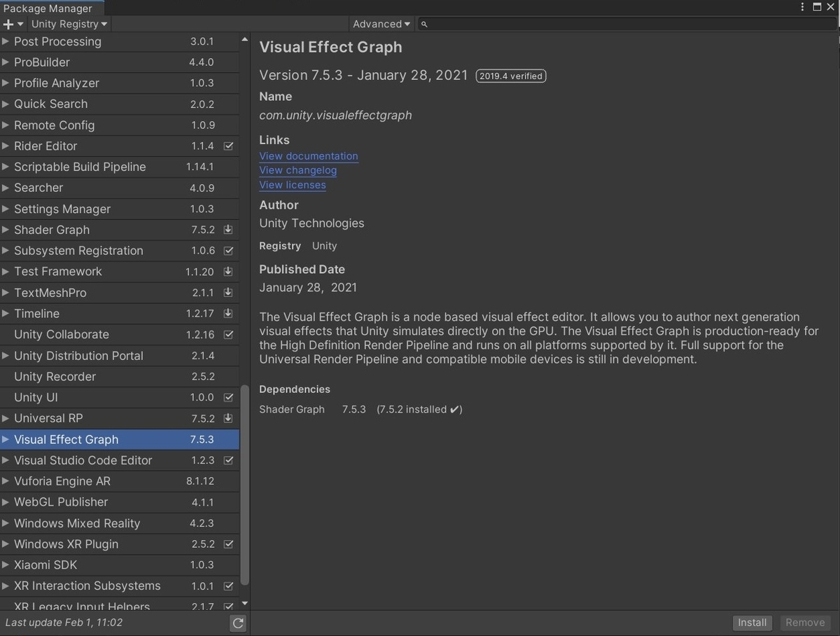Screen dimensions: 840x636
Task: Expand the WebGL Publisher entry
Action: click(6, 502)
